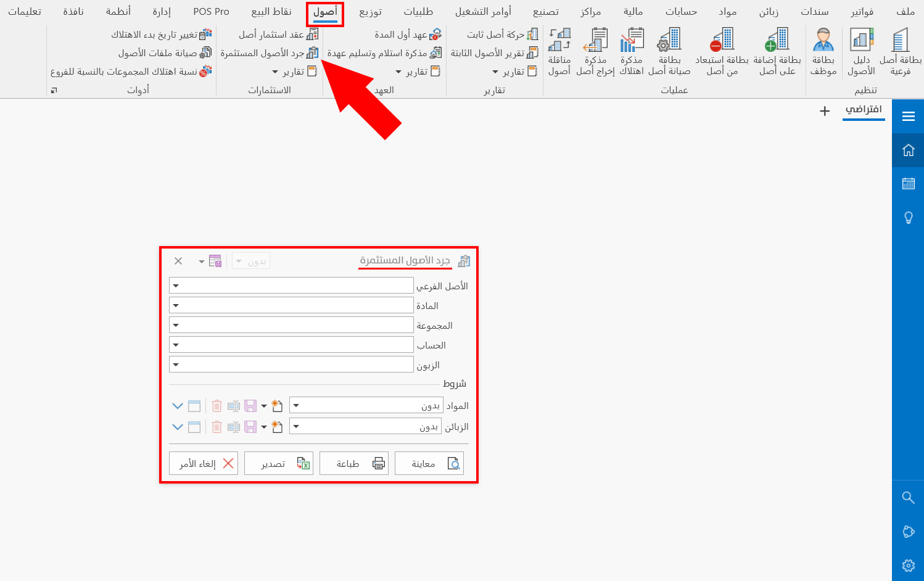
Task: Open عقد استثمار أصل
Action: tap(278, 35)
